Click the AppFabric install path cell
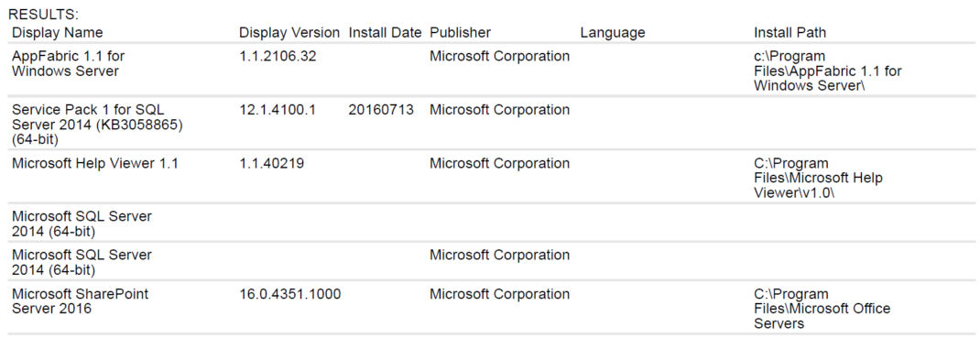 click(827, 71)
